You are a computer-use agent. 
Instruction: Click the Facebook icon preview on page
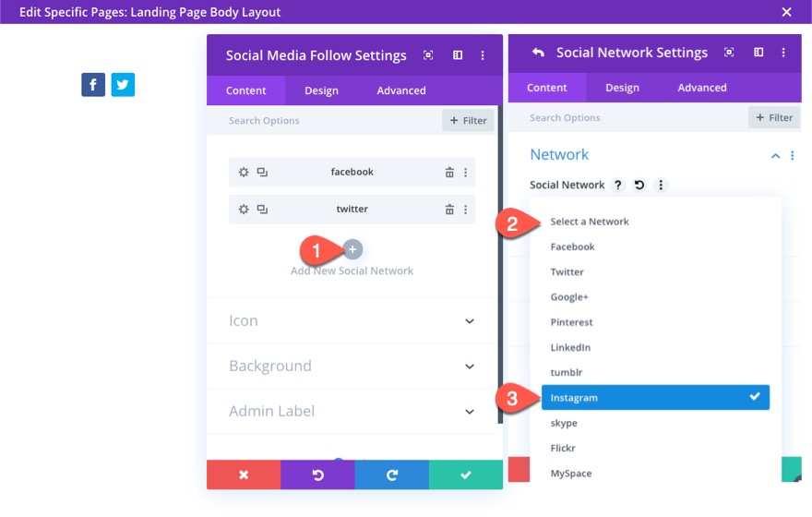click(93, 85)
